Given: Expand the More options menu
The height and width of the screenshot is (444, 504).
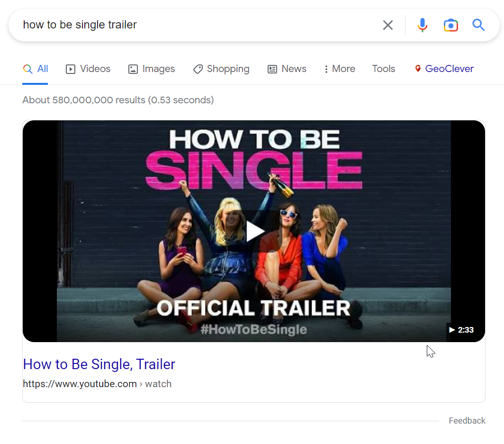Looking at the screenshot, I should click(340, 69).
